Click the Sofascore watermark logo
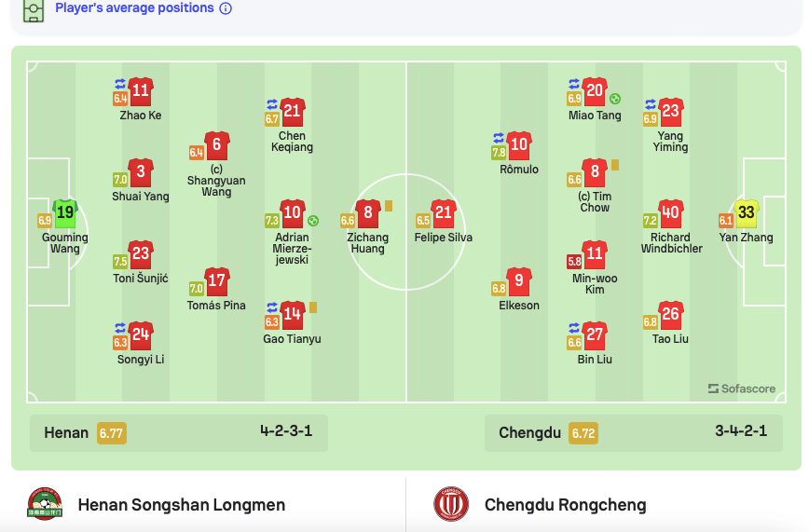 (741, 389)
